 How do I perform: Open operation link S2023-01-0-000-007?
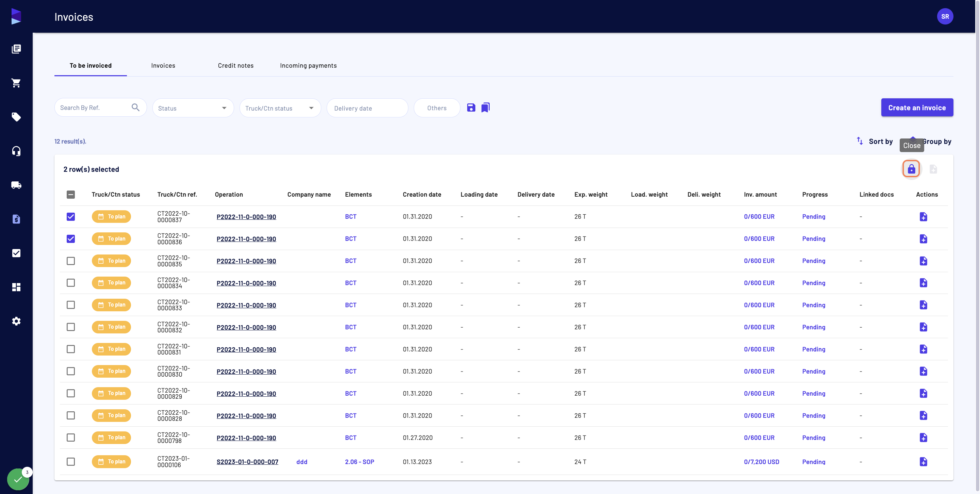(247, 462)
